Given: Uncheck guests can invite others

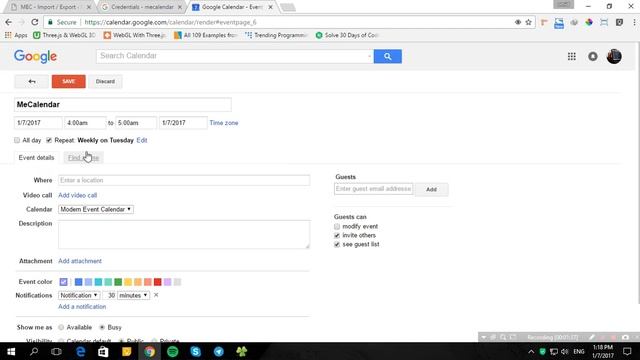Looking at the screenshot, I should point(337,235).
